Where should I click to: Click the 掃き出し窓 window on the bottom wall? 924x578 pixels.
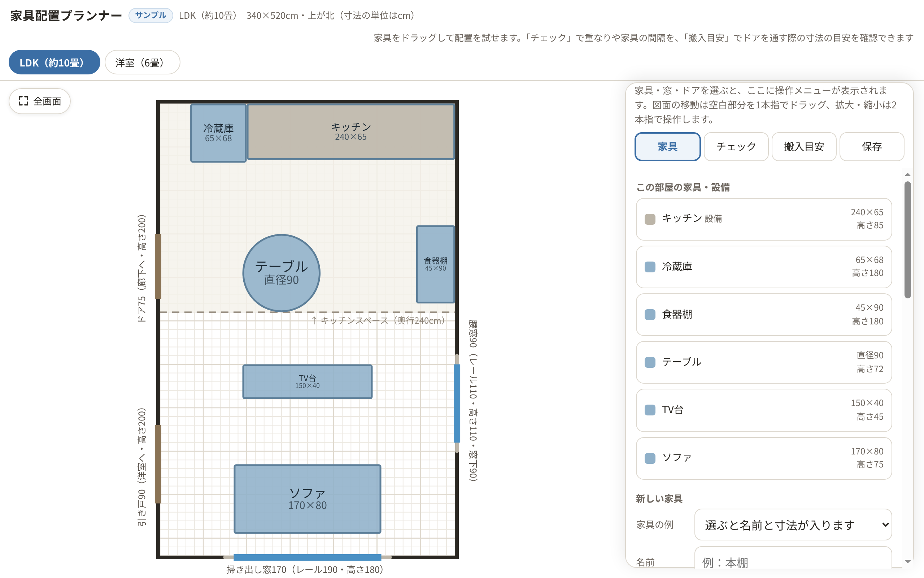coord(308,557)
